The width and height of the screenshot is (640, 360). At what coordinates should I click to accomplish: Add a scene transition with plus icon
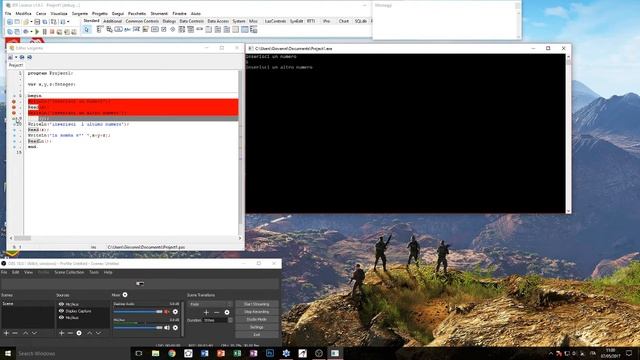pos(206,312)
